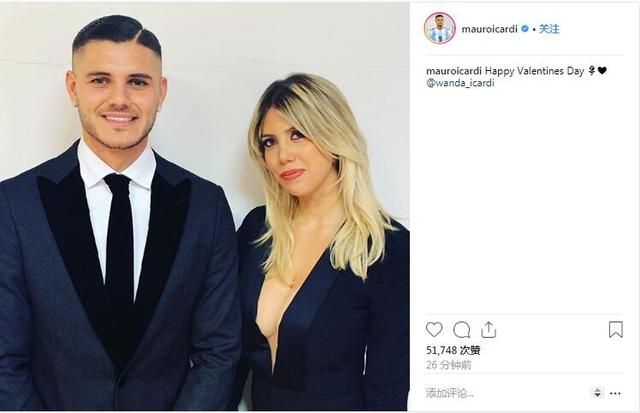Image resolution: width=640 pixels, height=413 pixels.
Task: Click the rose emoji in the caption
Action: tap(591, 71)
